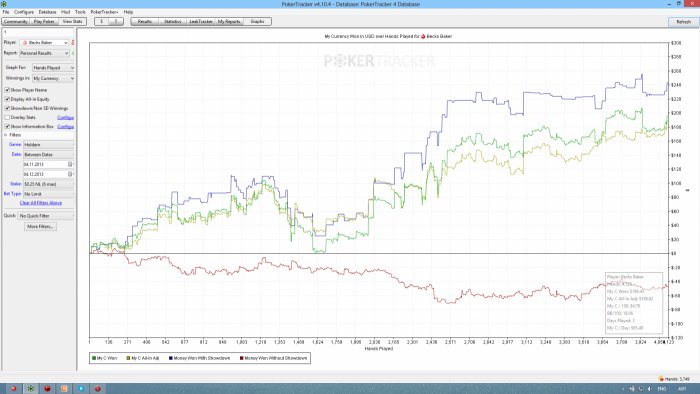This screenshot has height=394, width=700.
Task: Click PokerTracker green icon in taskbar
Action: point(30,389)
